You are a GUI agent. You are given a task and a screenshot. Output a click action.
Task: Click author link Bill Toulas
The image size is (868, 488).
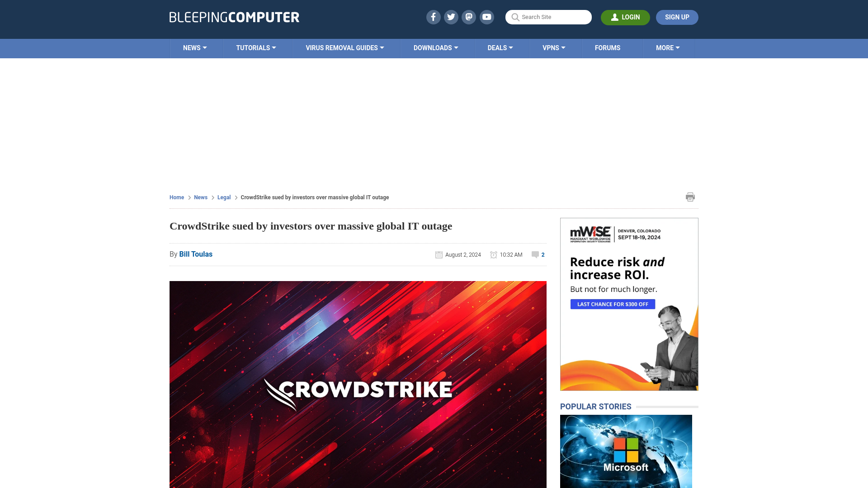(196, 254)
